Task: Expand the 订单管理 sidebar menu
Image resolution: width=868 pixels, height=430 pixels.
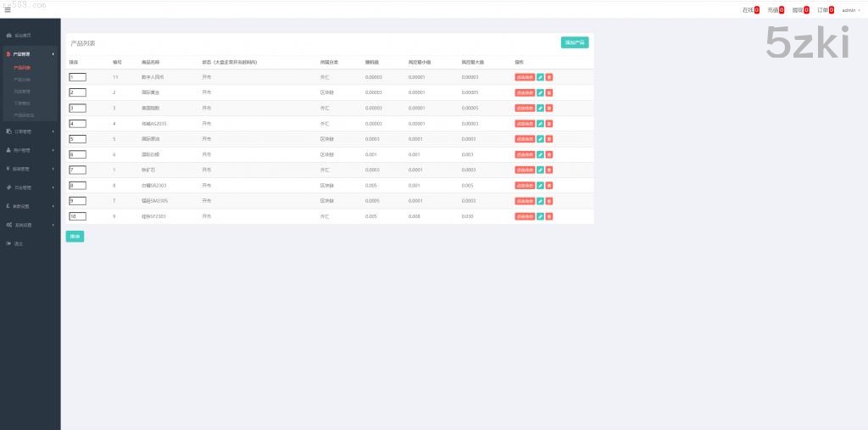Action: [x=30, y=131]
